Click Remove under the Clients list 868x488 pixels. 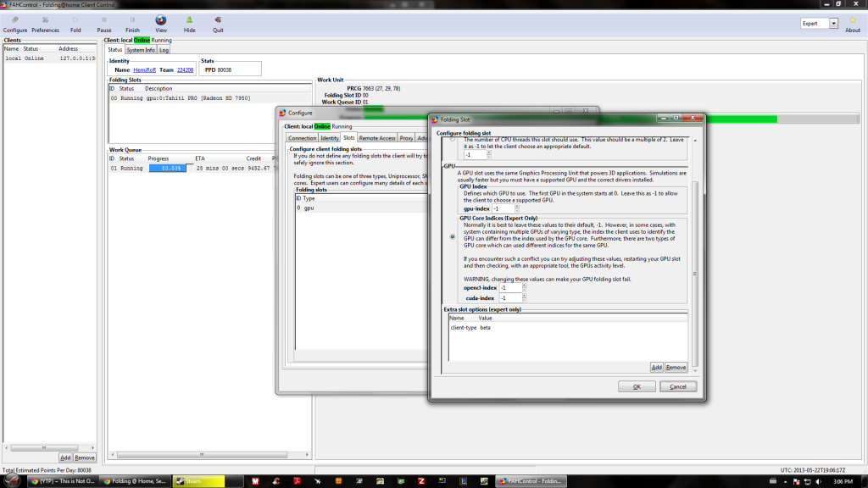point(85,457)
